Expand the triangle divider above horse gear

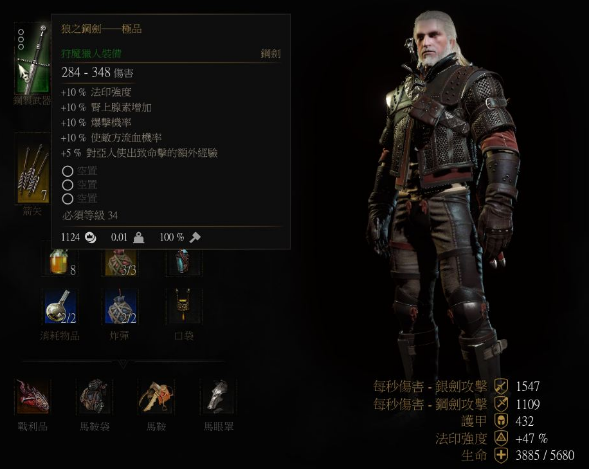pos(124,364)
